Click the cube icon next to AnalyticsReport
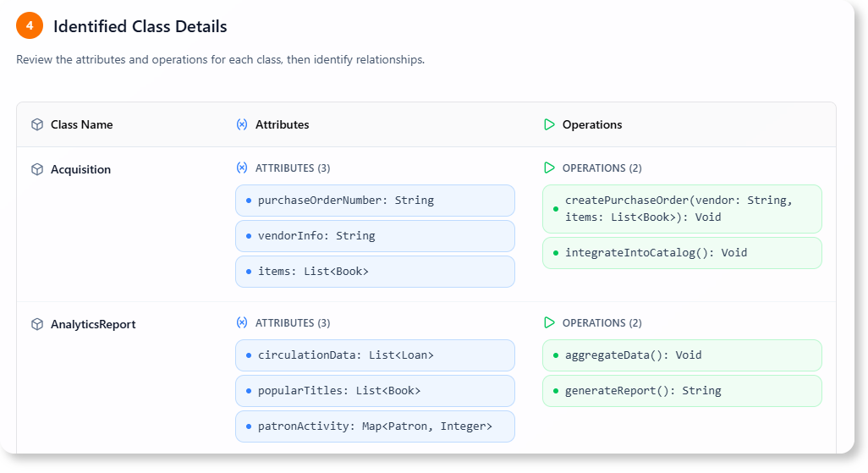 pyautogui.click(x=37, y=324)
